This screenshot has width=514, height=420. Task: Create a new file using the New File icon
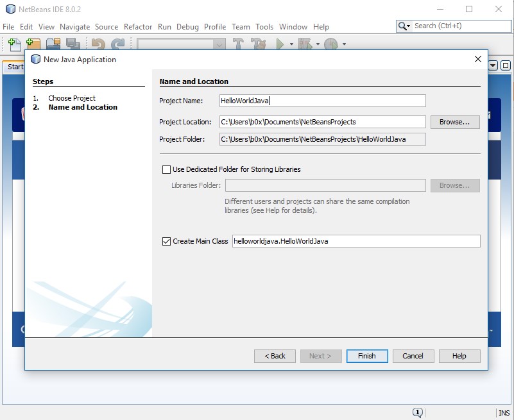click(x=14, y=45)
